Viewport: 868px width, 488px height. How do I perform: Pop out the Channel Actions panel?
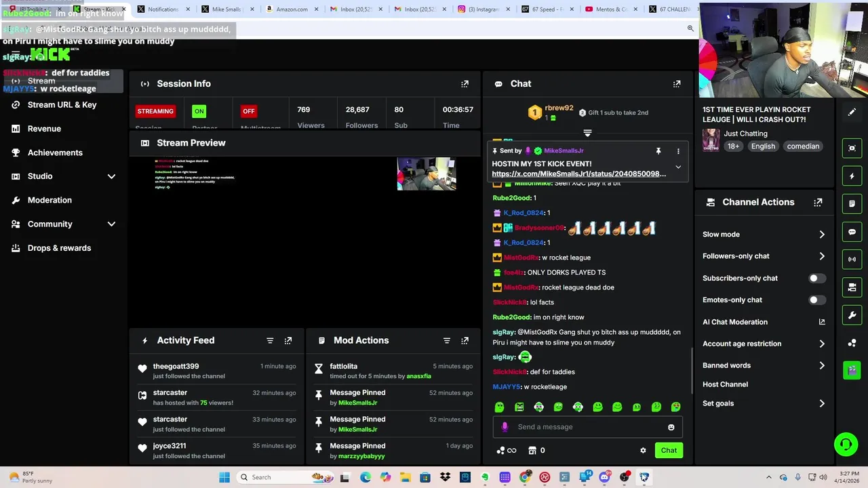818,202
